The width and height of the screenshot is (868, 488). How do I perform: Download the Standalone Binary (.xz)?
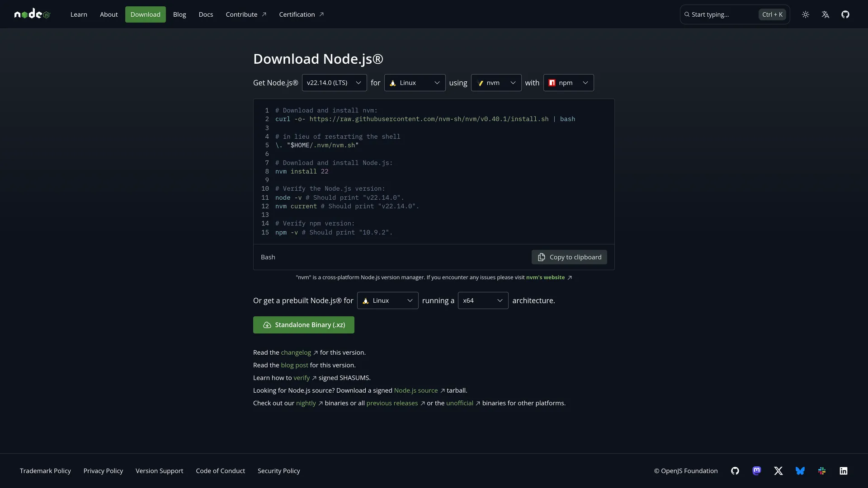tap(304, 325)
